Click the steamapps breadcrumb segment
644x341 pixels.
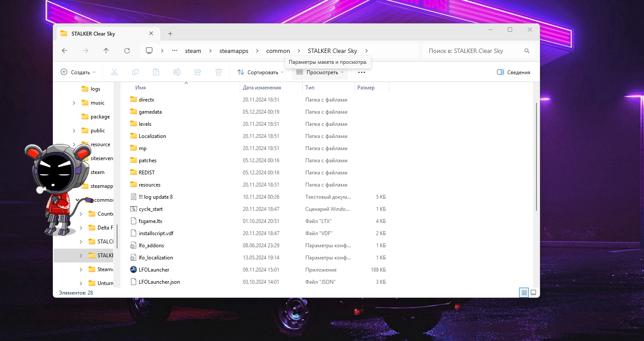234,51
